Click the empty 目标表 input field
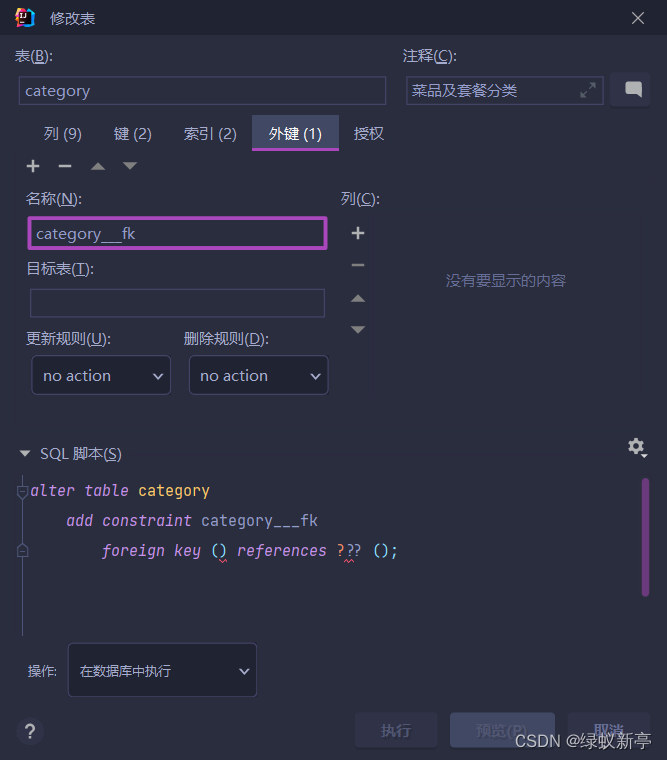The height and width of the screenshot is (760, 667). click(x=177, y=303)
